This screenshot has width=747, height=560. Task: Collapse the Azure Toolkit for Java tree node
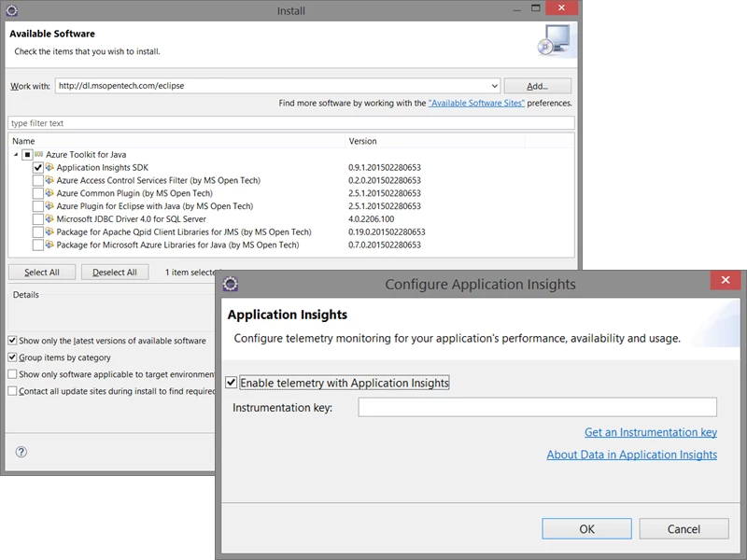(x=16, y=154)
